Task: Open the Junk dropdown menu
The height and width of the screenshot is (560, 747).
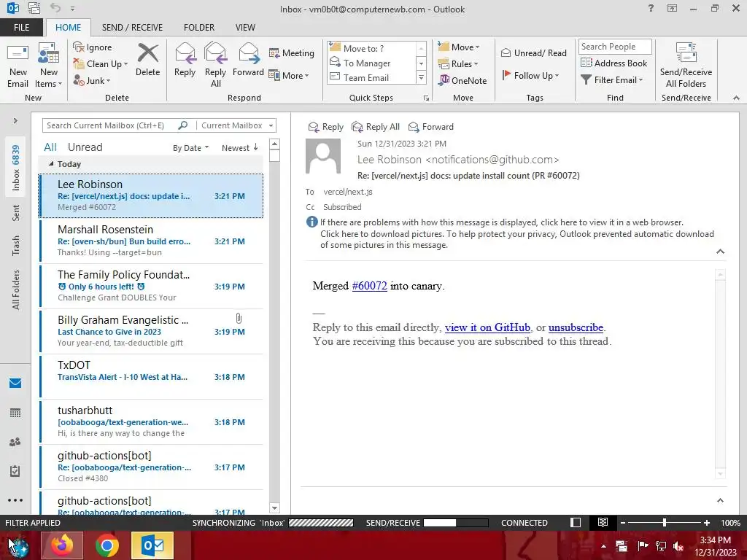Action: pyautogui.click(x=92, y=80)
